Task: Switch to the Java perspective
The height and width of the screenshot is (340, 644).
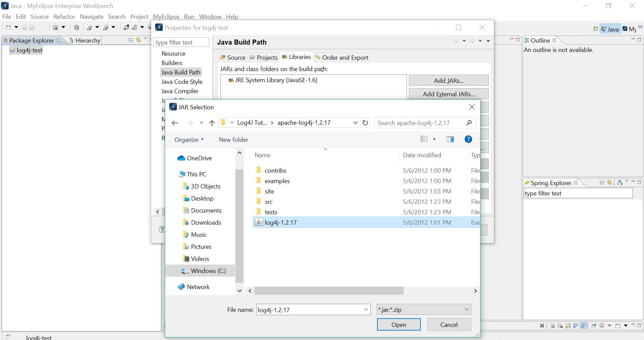Action: [610, 29]
